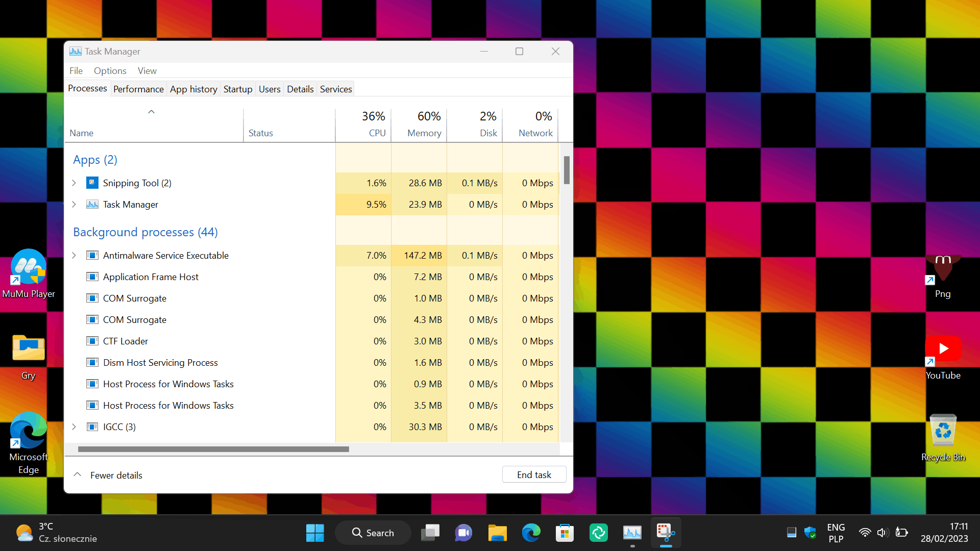Expand the Snipping Tool process group
Screen dimensions: 980x551
(x=74, y=183)
